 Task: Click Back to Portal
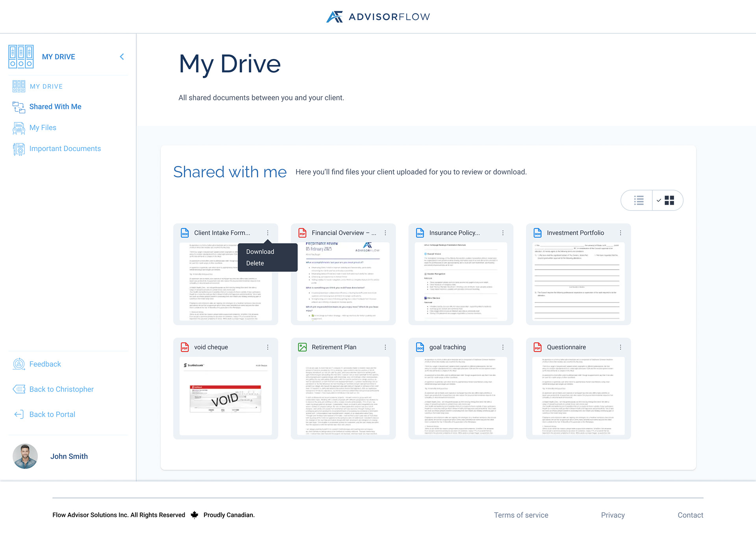[x=52, y=414]
